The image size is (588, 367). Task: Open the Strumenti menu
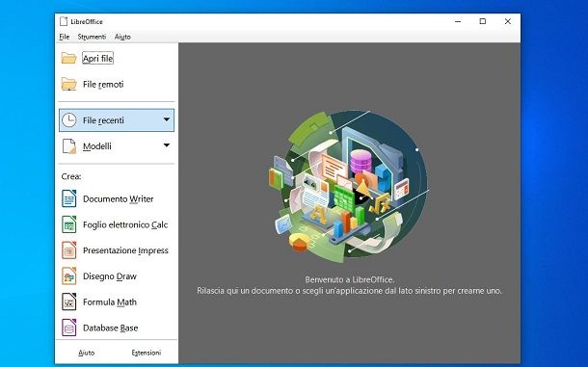(92, 37)
